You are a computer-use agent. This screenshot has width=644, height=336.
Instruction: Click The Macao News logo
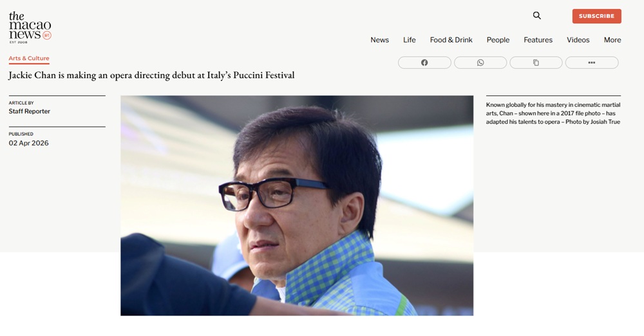pos(30,27)
